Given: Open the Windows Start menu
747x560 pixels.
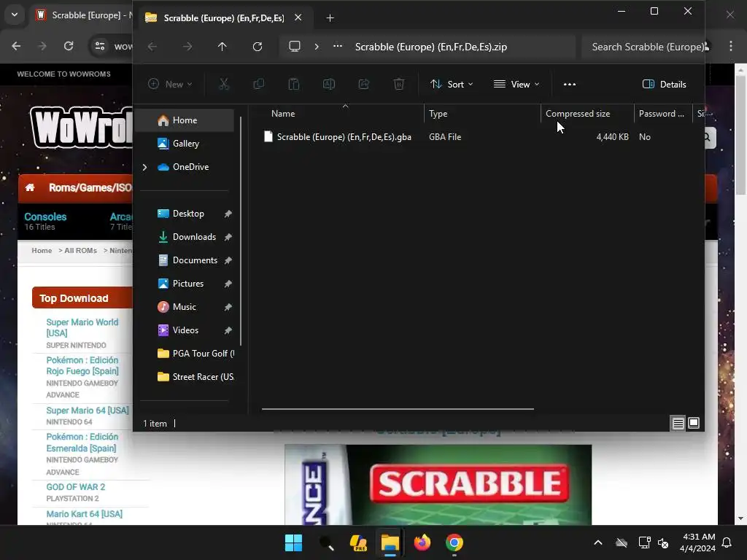Looking at the screenshot, I should [293, 542].
